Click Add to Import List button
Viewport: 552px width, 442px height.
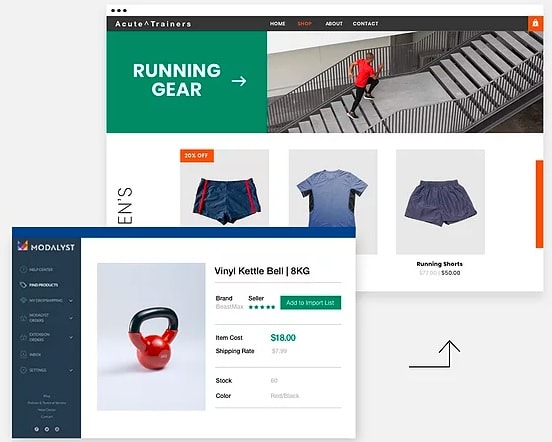(310, 303)
